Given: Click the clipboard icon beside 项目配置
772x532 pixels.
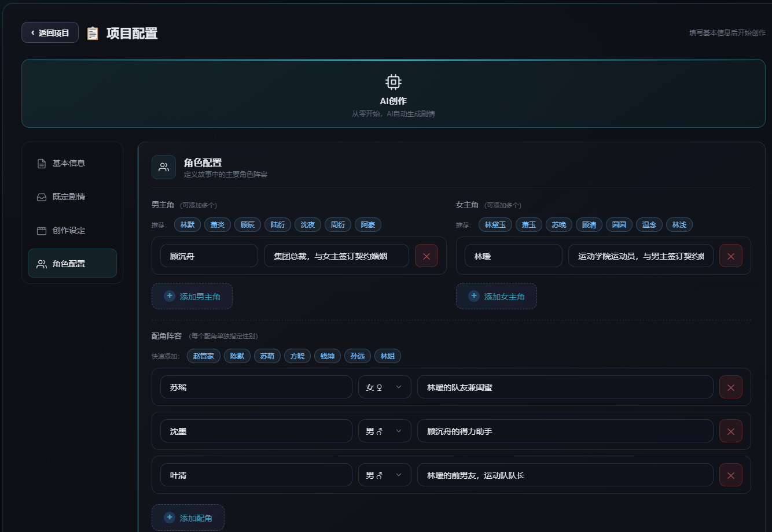Looking at the screenshot, I should [93, 34].
